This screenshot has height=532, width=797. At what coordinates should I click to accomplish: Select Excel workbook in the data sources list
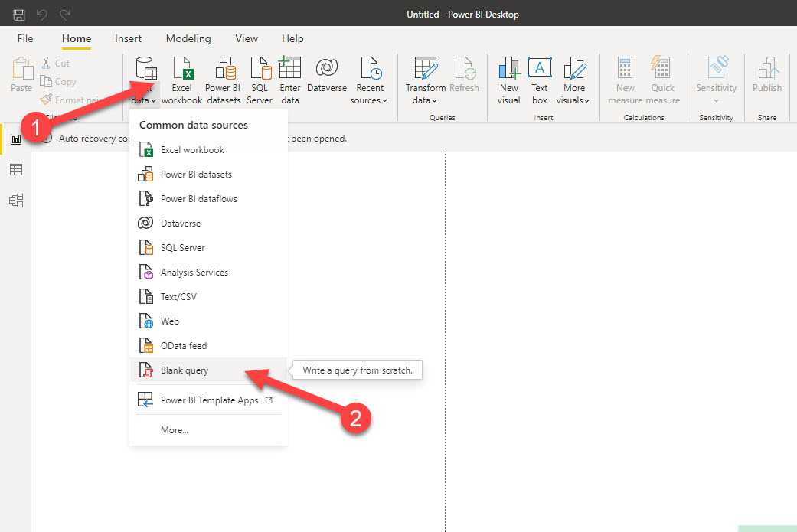coord(209,150)
